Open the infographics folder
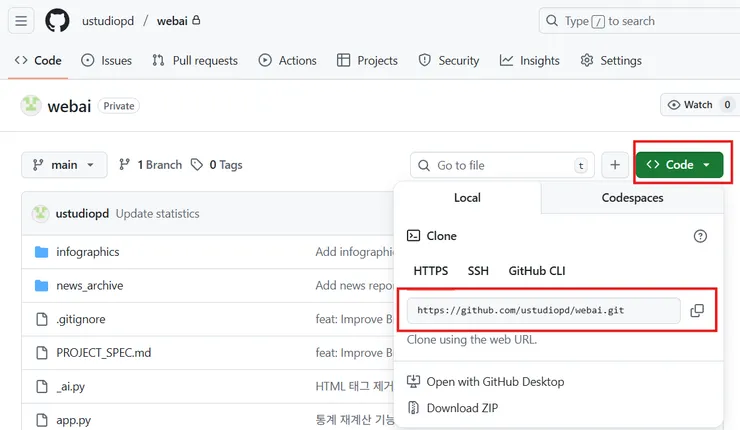740x430 pixels. [88, 252]
